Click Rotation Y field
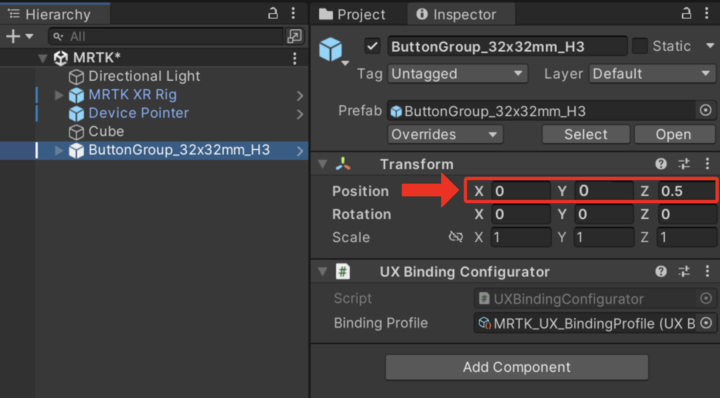Image resolution: width=720 pixels, height=398 pixels. pyautogui.click(x=604, y=214)
